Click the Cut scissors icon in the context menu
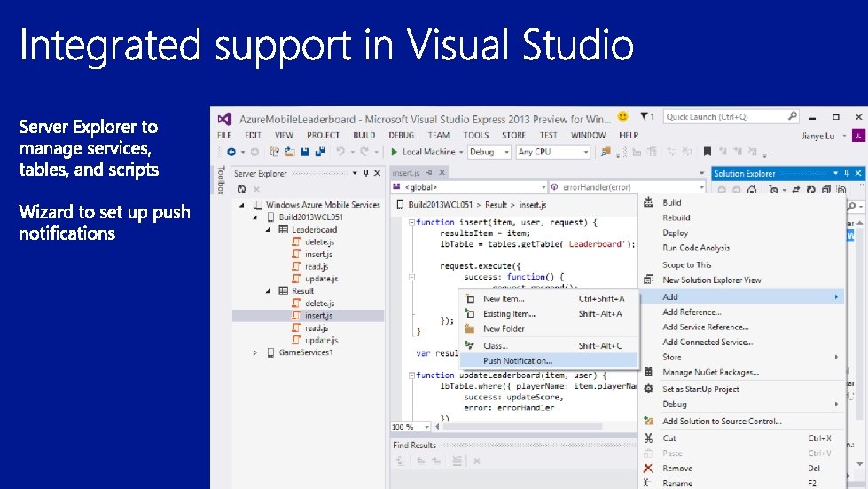This screenshot has width=868, height=489. click(648, 438)
